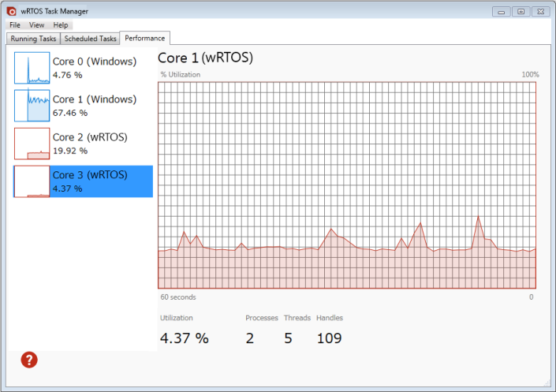
Task: Open the File menu
Action: 15,25
